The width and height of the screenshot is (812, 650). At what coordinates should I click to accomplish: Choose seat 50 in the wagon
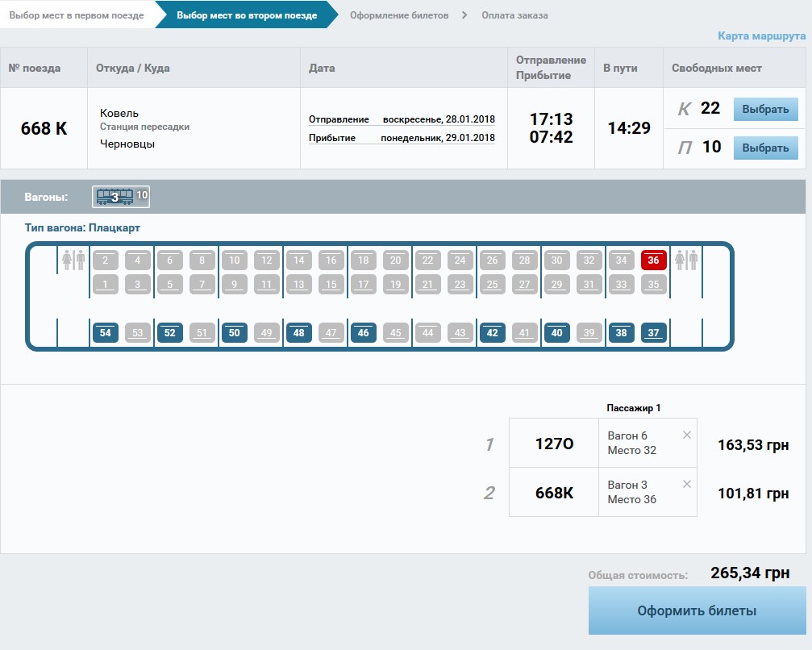(234, 332)
